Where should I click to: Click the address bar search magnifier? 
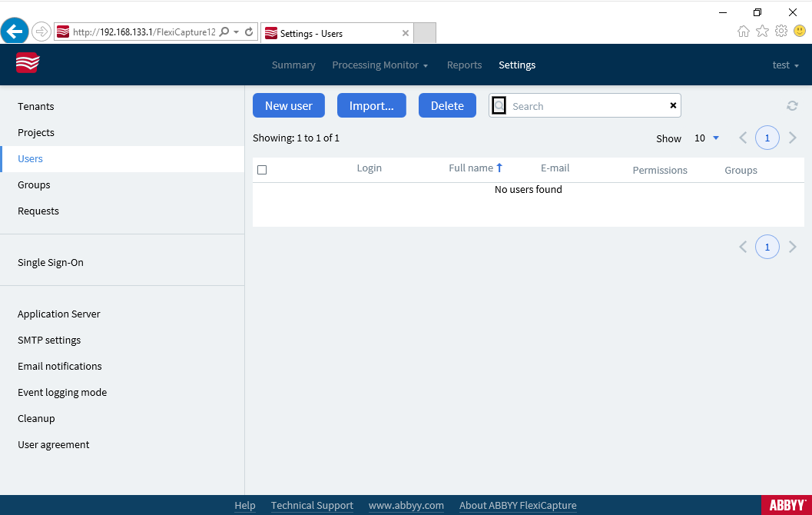click(x=224, y=32)
